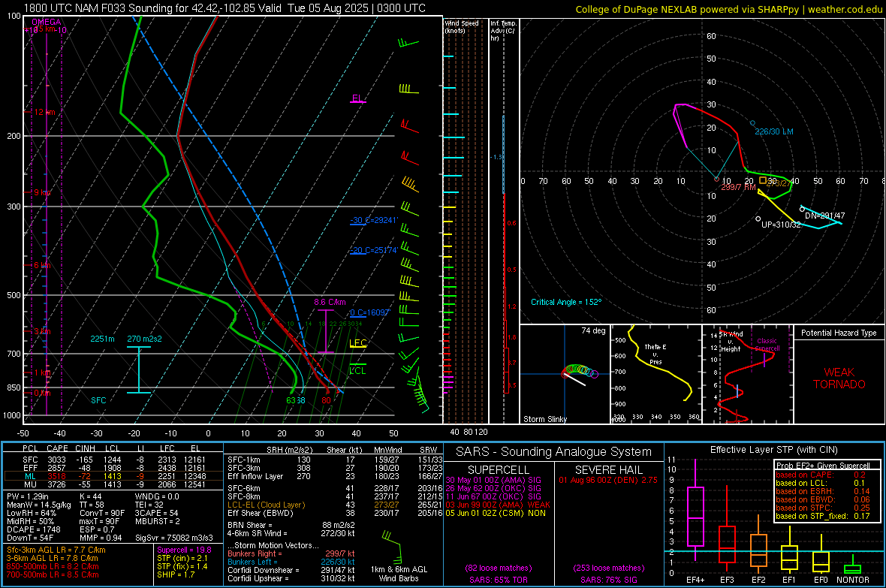886x588 pixels.
Task: Click the DN=291/47 Corfidi marker circle
Action: click(x=802, y=210)
